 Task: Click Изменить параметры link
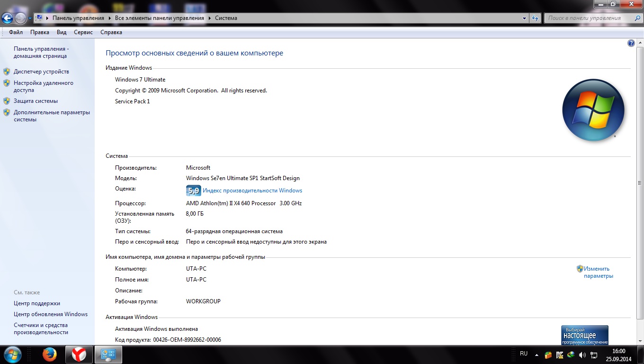coord(598,272)
